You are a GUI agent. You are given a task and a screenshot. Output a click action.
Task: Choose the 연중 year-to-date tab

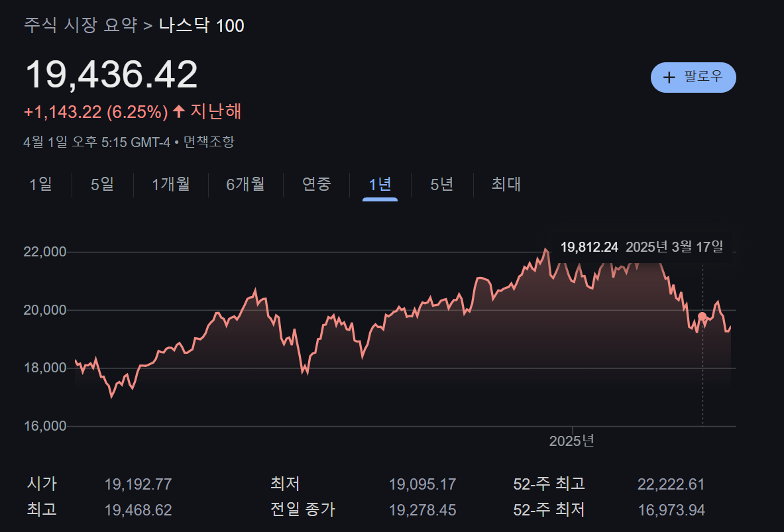tap(317, 184)
